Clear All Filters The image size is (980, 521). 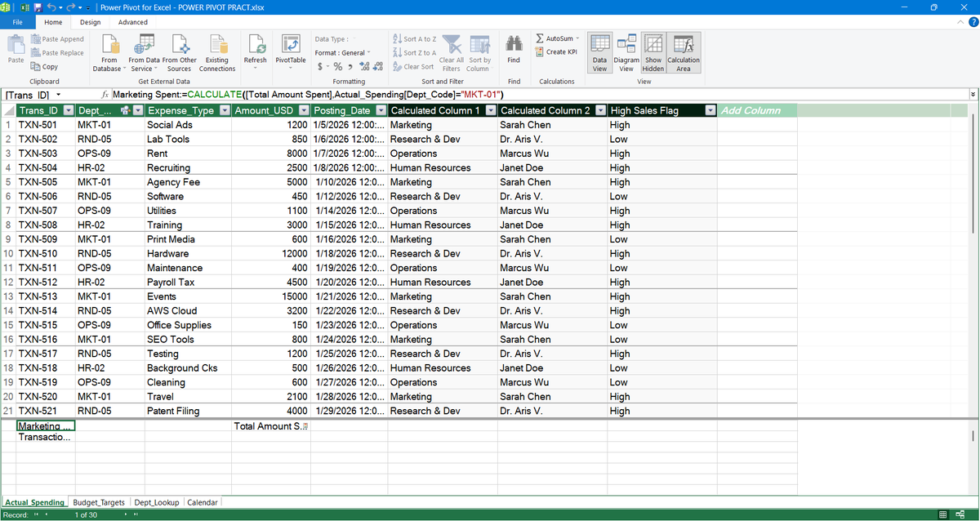(x=452, y=53)
